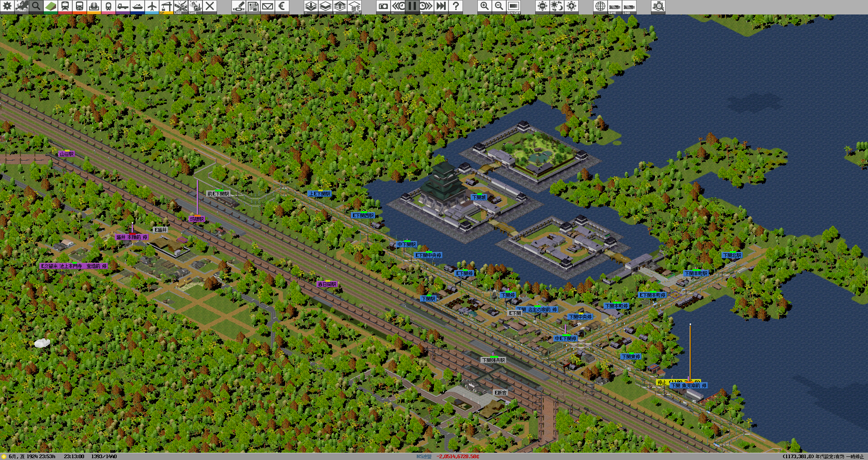Viewport: 868px width, 460px height.
Task: Click the SAVE icon beside the globe
Action: [x=615, y=6]
